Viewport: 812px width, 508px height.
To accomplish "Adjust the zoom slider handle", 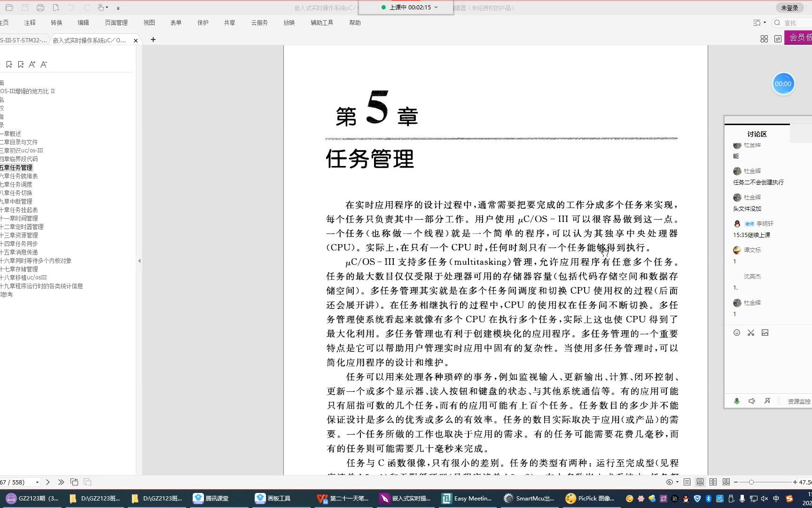I will click(x=751, y=482).
